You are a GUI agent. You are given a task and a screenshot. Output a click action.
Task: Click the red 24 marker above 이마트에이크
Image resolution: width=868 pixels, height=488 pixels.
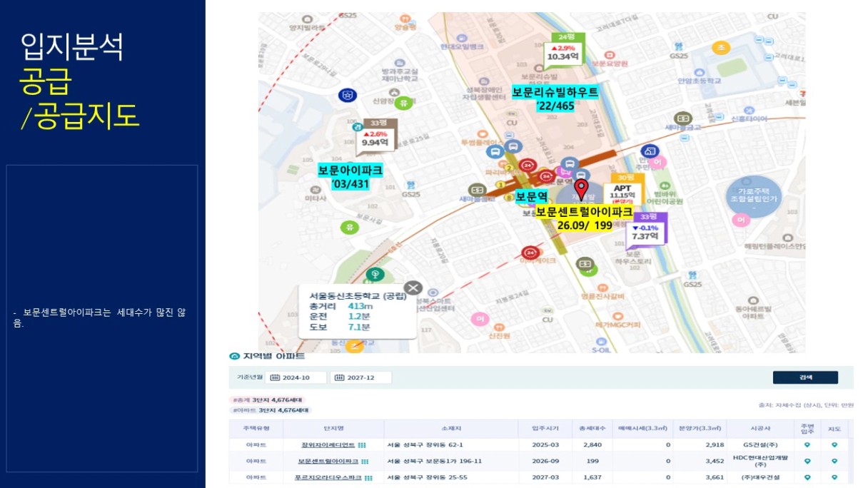(530, 252)
